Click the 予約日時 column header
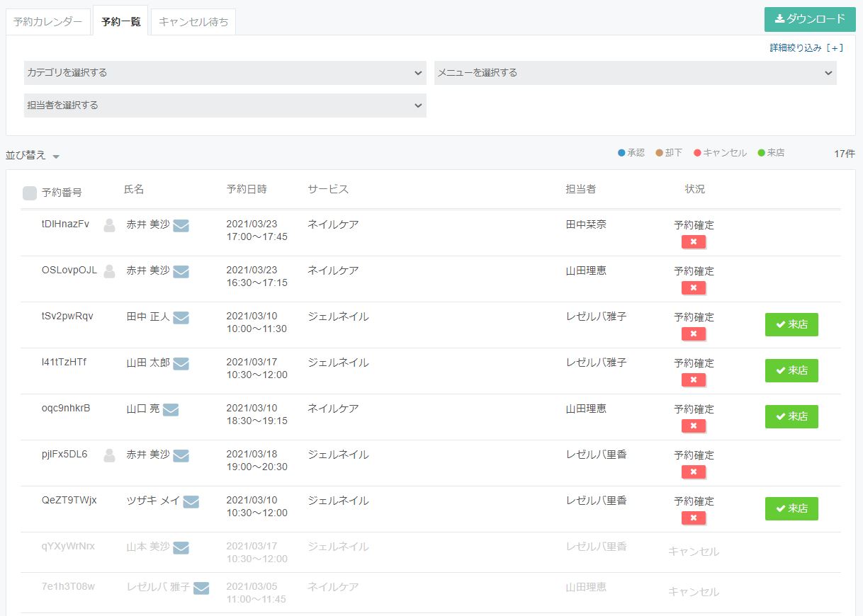The width and height of the screenshot is (863, 616). click(x=247, y=189)
